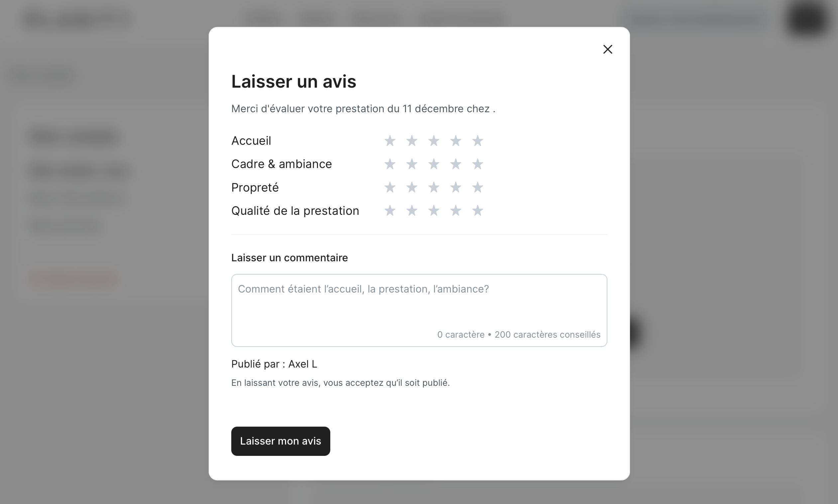Set Accueil rating to four stars
Viewport: 838px width, 504px height.
tap(456, 140)
